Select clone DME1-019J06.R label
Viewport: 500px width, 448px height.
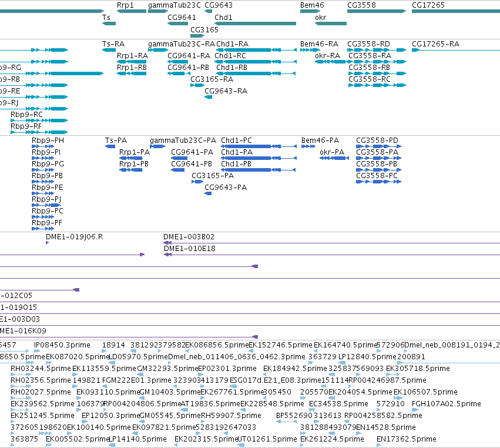click(x=74, y=237)
